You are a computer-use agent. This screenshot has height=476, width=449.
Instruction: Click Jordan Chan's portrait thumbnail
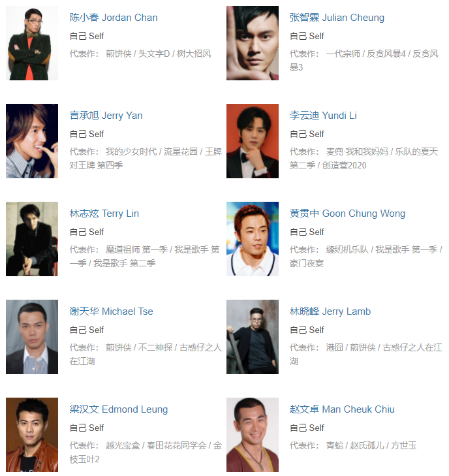(x=32, y=43)
